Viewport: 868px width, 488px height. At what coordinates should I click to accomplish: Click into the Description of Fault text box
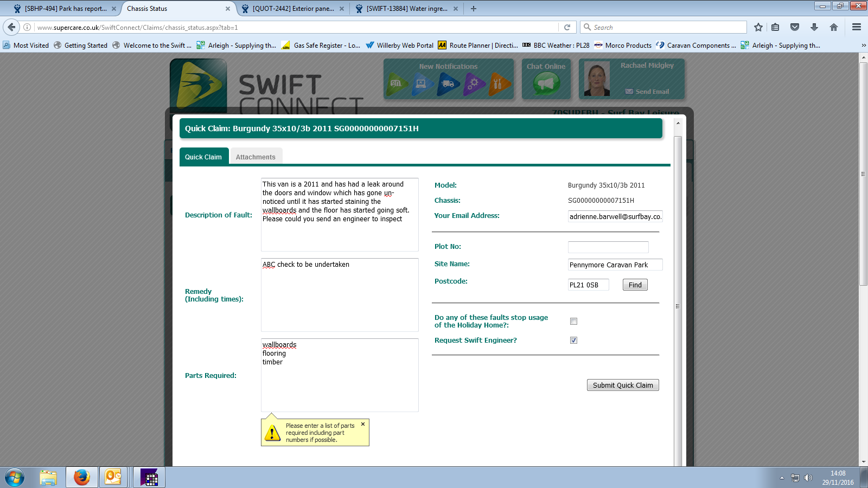point(340,215)
